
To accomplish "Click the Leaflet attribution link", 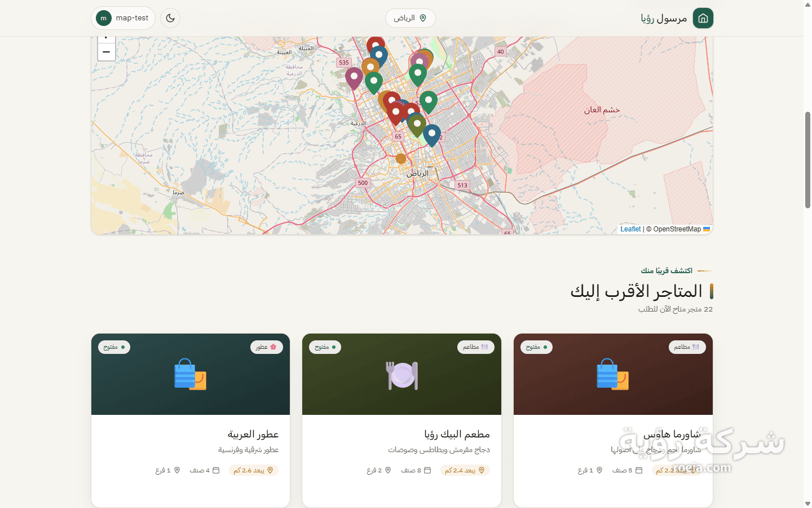I will (x=630, y=229).
